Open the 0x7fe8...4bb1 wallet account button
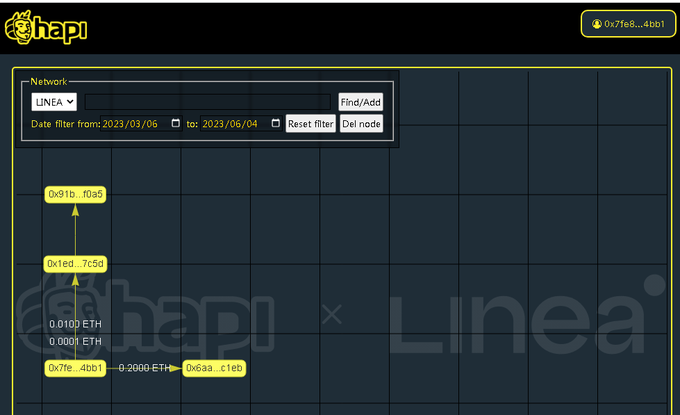 [x=628, y=24]
